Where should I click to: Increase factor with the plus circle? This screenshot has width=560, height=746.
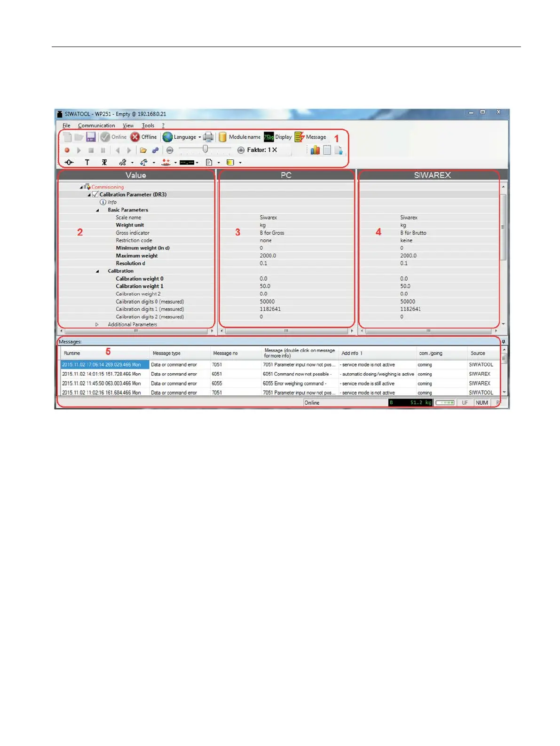pos(241,150)
